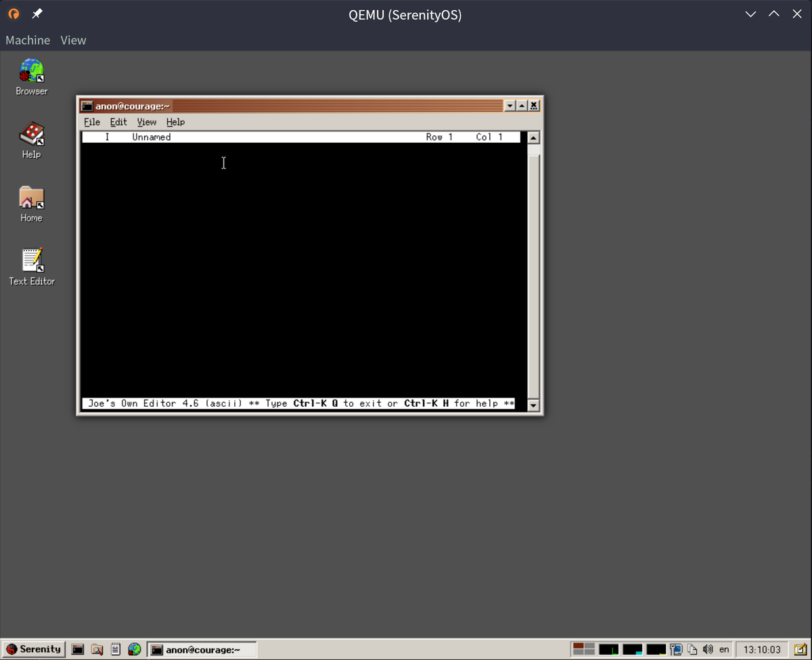Open the Terminal from the quick launch bar
Screen dimensions: 812x660
[78, 649]
